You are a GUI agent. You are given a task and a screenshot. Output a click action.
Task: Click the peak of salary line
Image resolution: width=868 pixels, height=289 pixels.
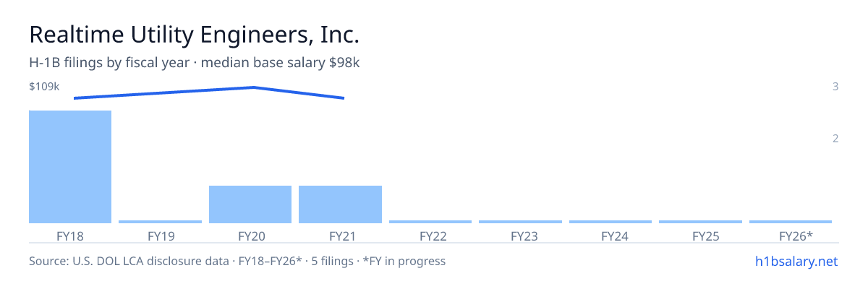pyautogui.click(x=253, y=87)
